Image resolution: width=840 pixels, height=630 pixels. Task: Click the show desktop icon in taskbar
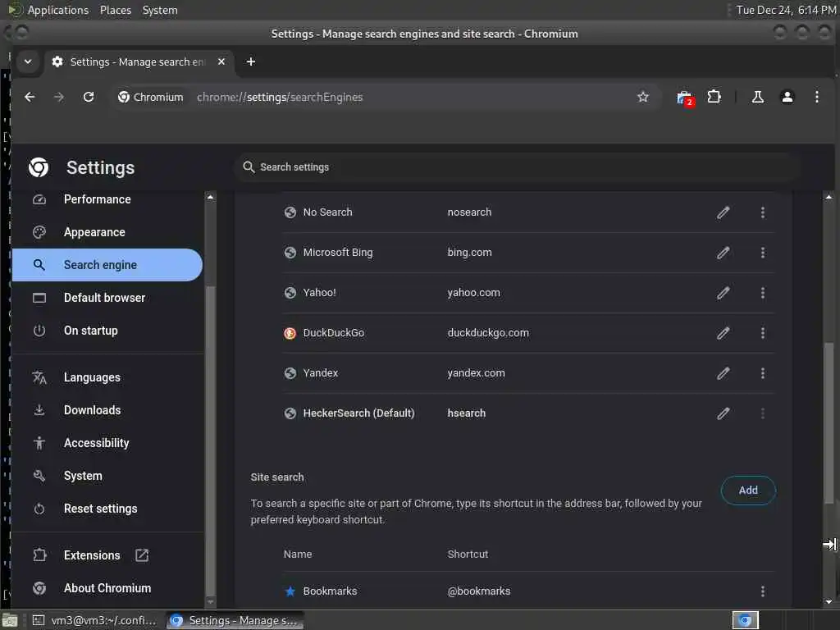coord(10,620)
